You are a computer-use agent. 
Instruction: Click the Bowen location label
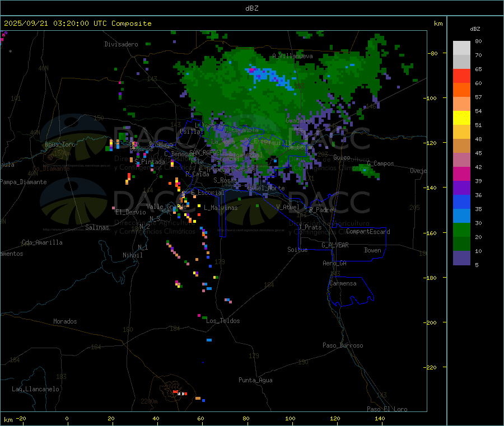tap(373, 250)
